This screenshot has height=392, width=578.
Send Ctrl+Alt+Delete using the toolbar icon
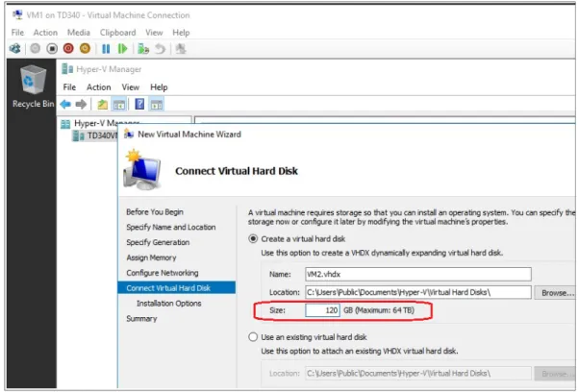15,49
